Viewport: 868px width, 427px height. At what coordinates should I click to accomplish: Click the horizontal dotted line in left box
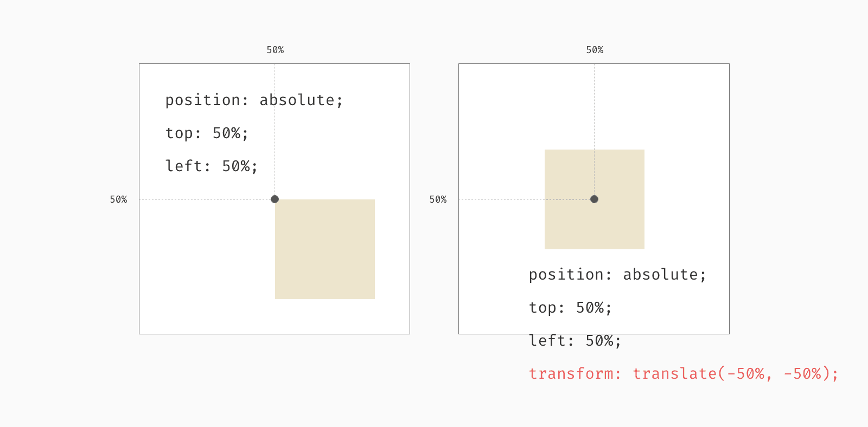[205, 199]
